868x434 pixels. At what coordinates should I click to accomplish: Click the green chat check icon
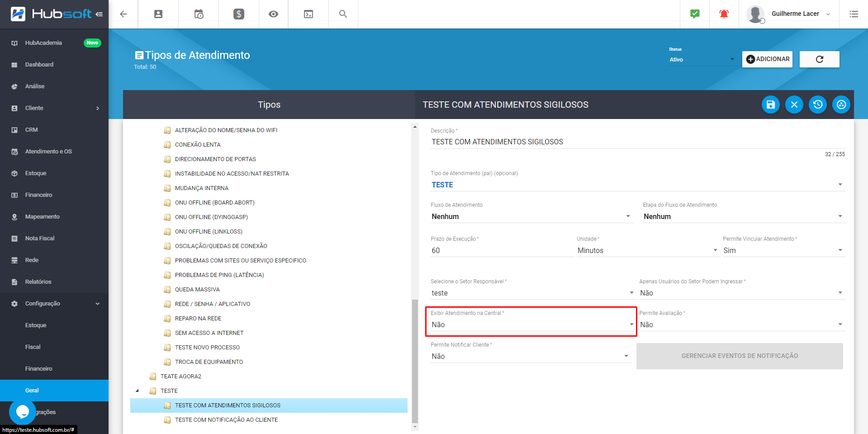pyautogui.click(x=695, y=14)
